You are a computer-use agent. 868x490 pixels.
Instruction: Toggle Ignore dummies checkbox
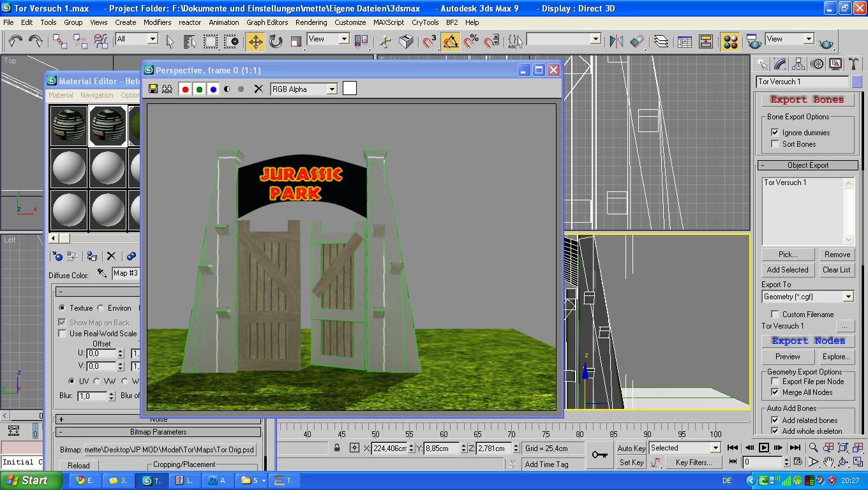click(775, 133)
